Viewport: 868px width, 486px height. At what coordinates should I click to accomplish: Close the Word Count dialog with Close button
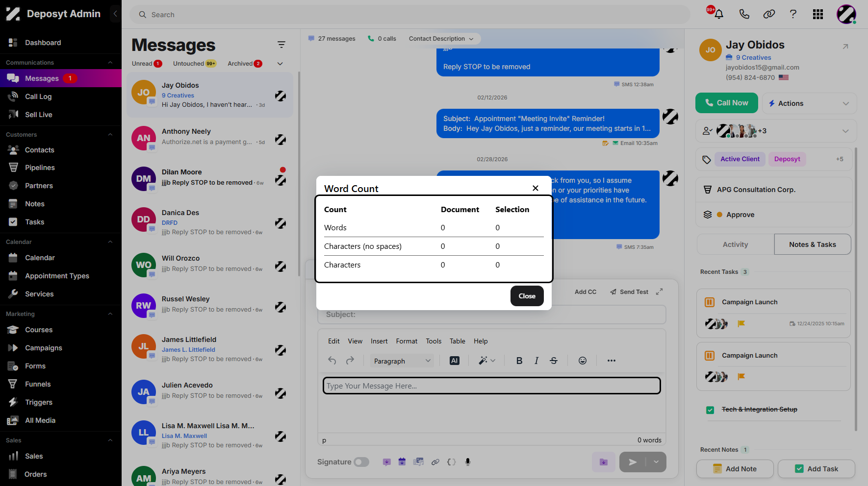(x=527, y=296)
